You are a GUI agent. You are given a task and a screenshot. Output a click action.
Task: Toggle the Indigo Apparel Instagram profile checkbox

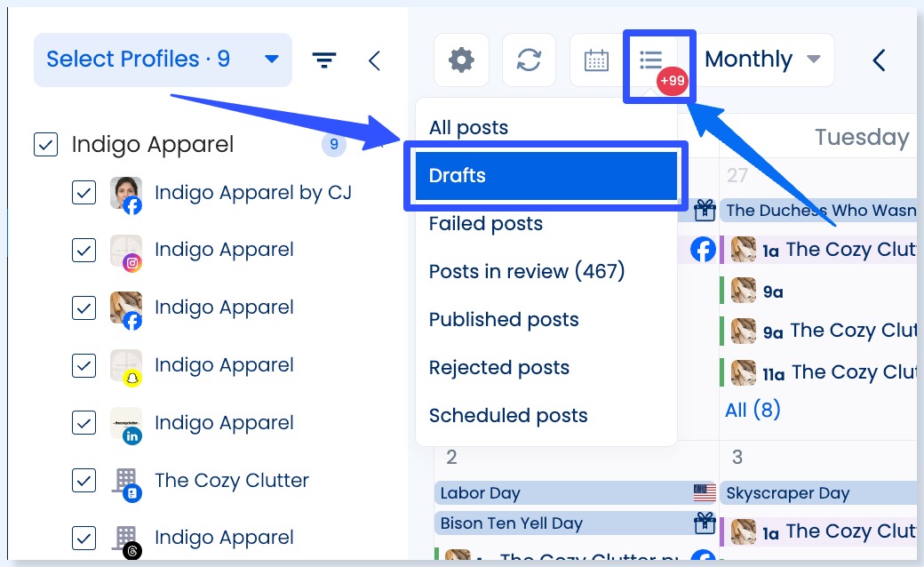coord(84,250)
